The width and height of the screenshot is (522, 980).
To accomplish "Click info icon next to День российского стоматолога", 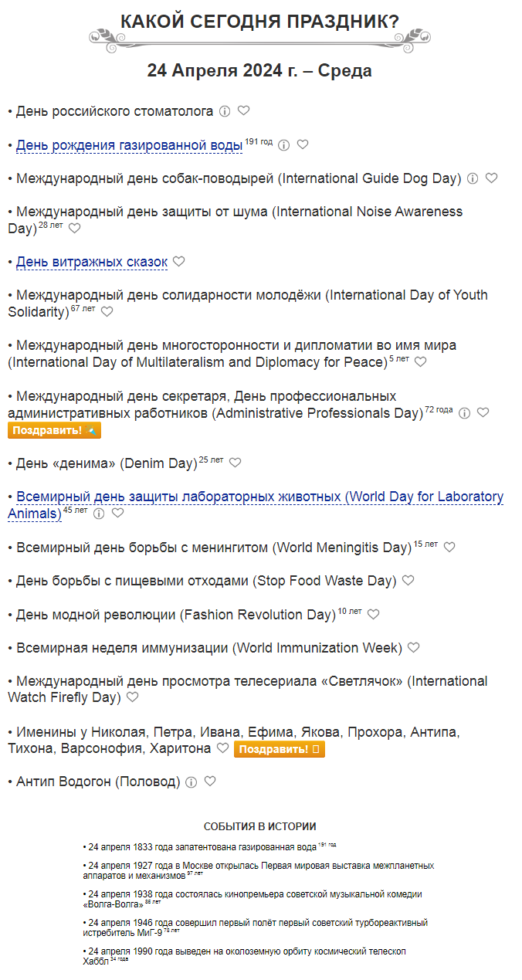I will pyautogui.click(x=225, y=111).
